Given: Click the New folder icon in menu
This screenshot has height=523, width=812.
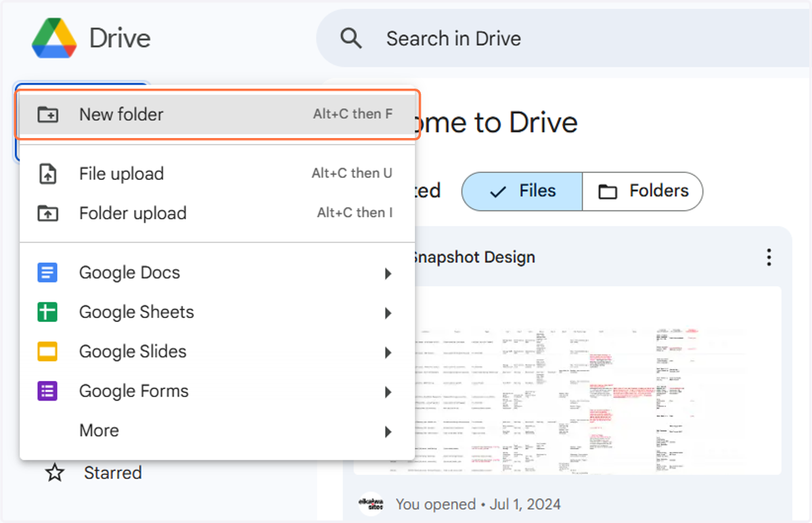Looking at the screenshot, I should pyautogui.click(x=47, y=114).
